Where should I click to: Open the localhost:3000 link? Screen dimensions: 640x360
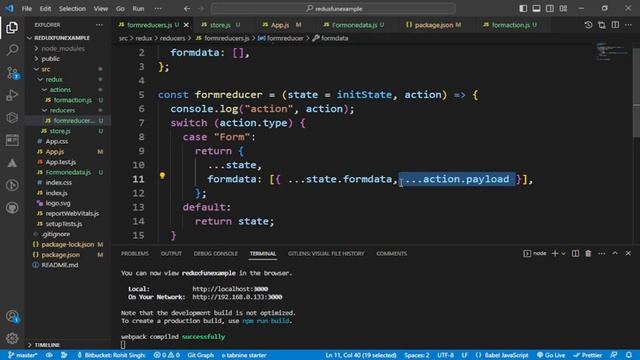[230, 289]
